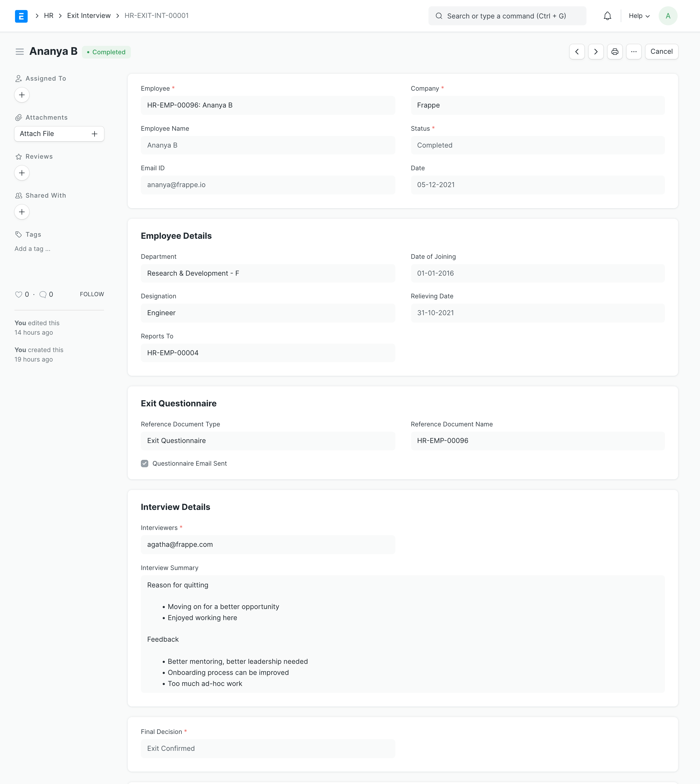The height and width of the screenshot is (784, 700).
Task: Open the three-dots more actions menu
Action: (x=633, y=52)
